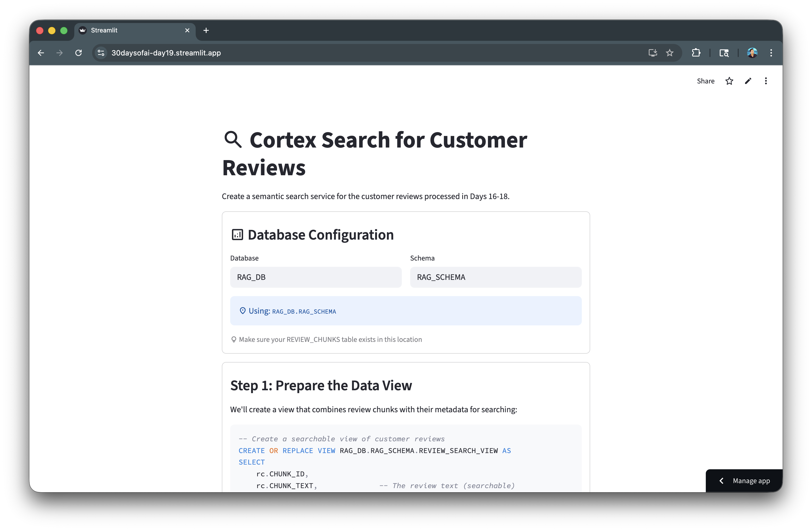
Task: Click the pencil edit icon
Action: tap(748, 81)
